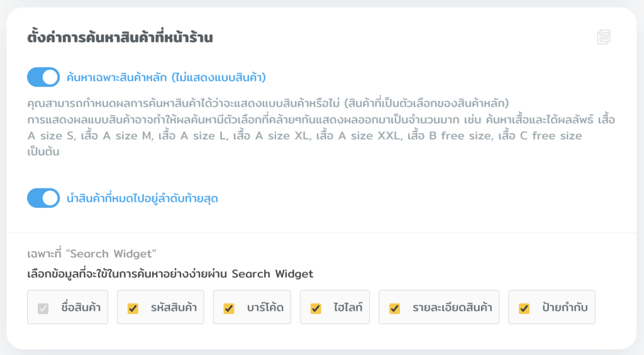Click the รหัสสินค้า option label

point(174,308)
